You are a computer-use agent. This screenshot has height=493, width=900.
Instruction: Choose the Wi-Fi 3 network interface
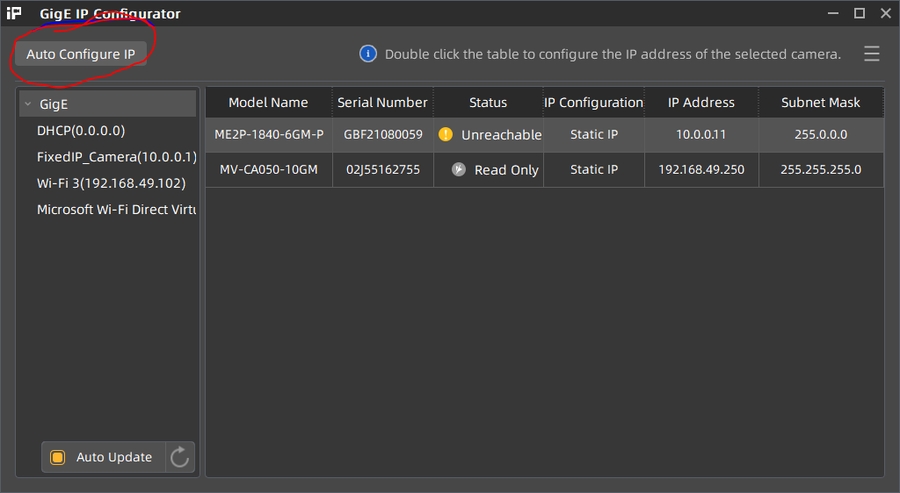pyautogui.click(x=111, y=183)
